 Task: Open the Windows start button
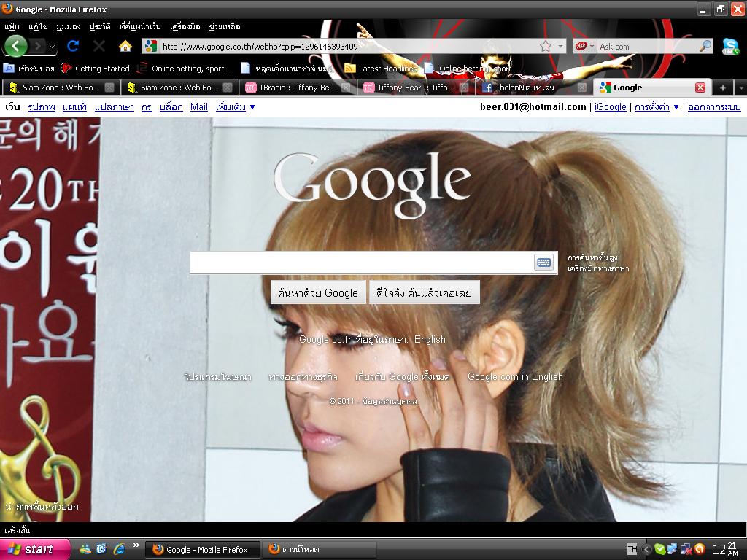pos(34,549)
